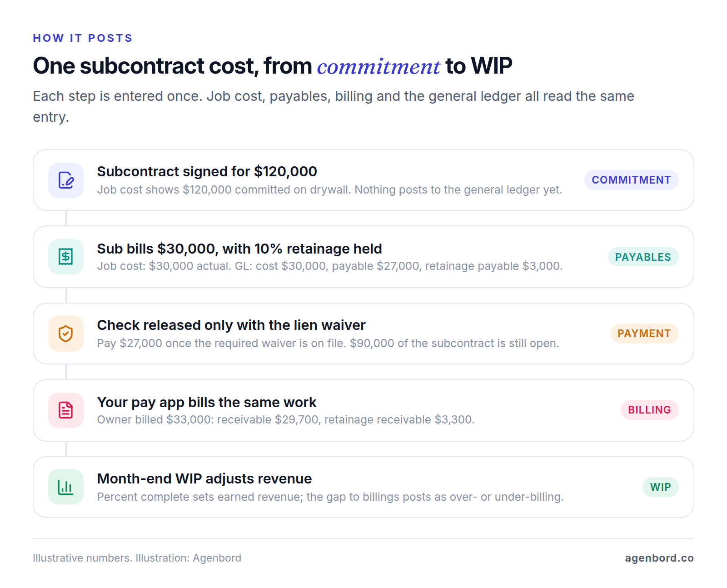Click 'Check released only with the lien waiver'

[x=231, y=325]
